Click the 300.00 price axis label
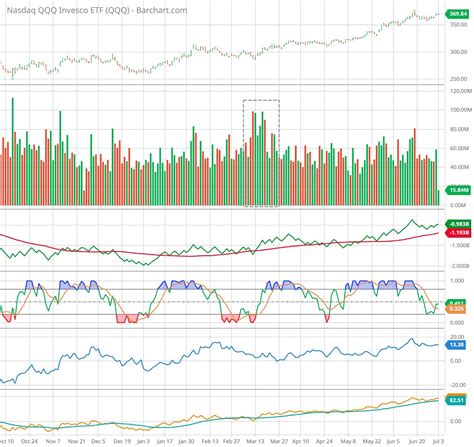Viewport: 474px width, 447px height. (x=458, y=52)
